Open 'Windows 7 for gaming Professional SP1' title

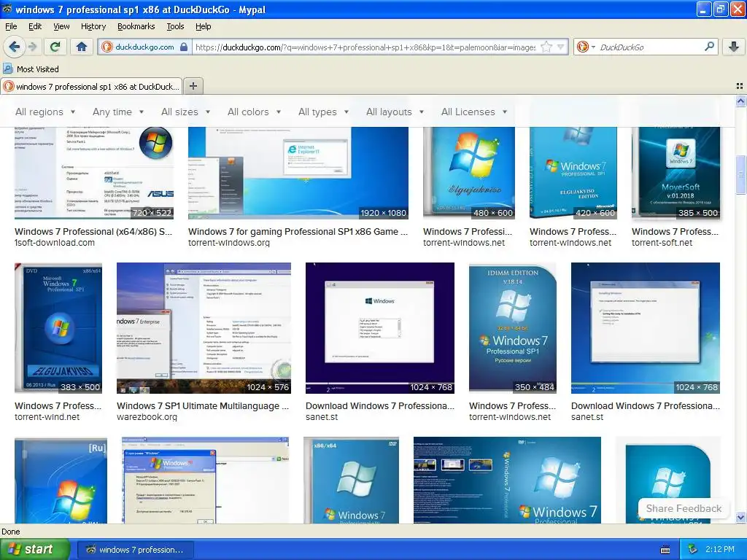point(298,231)
